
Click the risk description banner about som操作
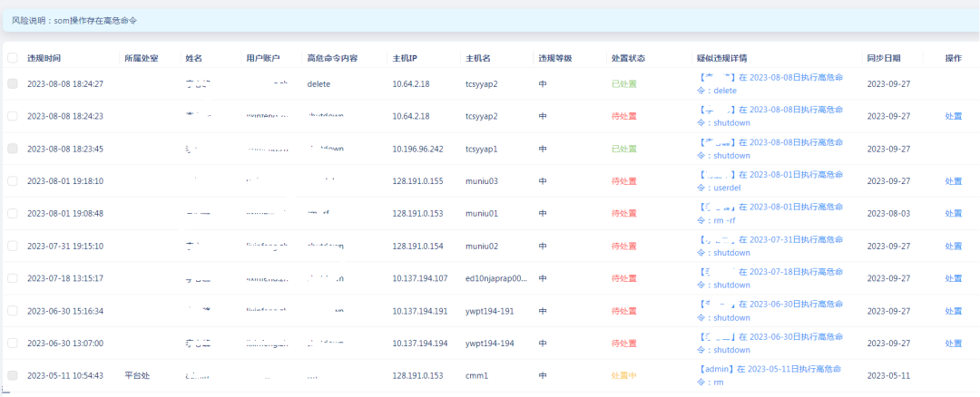(x=490, y=21)
